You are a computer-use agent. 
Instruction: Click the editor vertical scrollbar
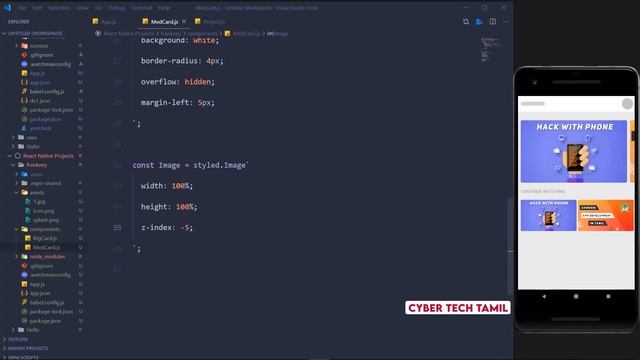510,246
